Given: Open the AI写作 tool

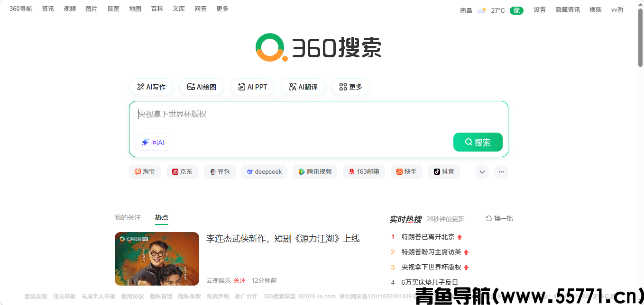Looking at the screenshot, I should [x=151, y=87].
